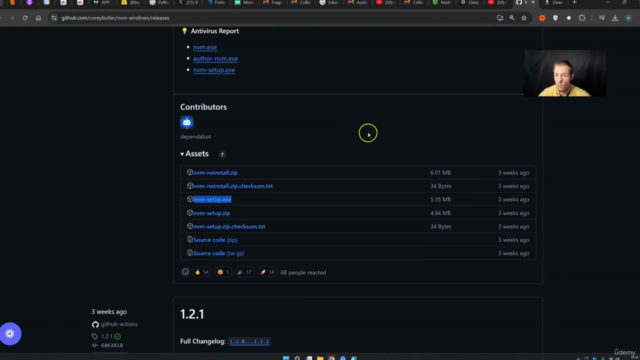Click the 5.35 MB size of nvm-setup.exe

(x=440, y=200)
